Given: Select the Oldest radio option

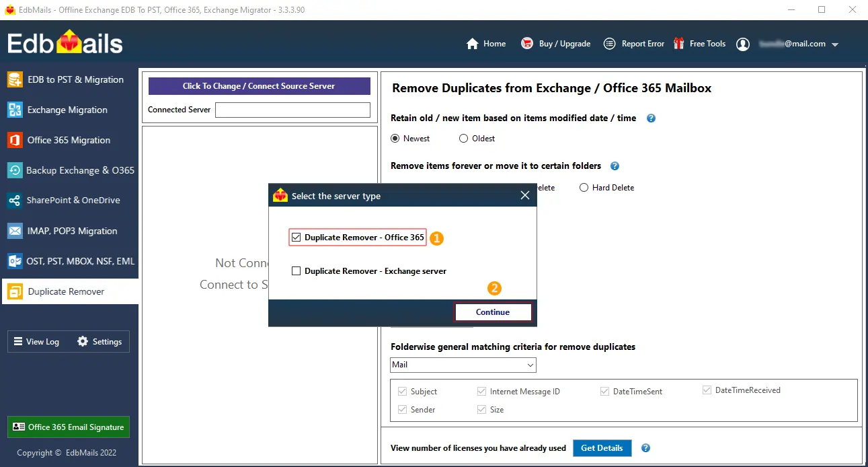Looking at the screenshot, I should pos(463,139).
